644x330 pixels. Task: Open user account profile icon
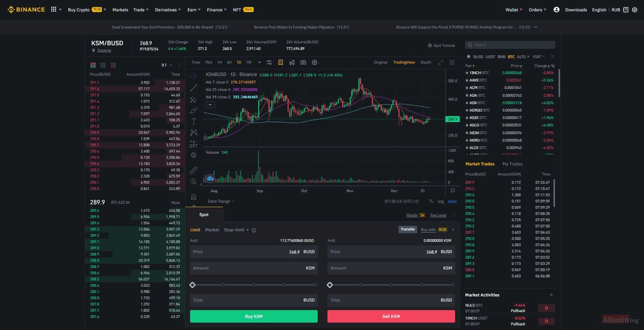coord(557,10)
